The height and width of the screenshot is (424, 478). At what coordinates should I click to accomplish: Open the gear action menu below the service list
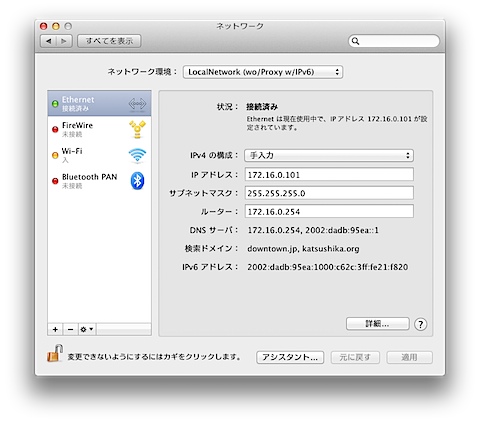pyautogui.click(x=87, y=329)
